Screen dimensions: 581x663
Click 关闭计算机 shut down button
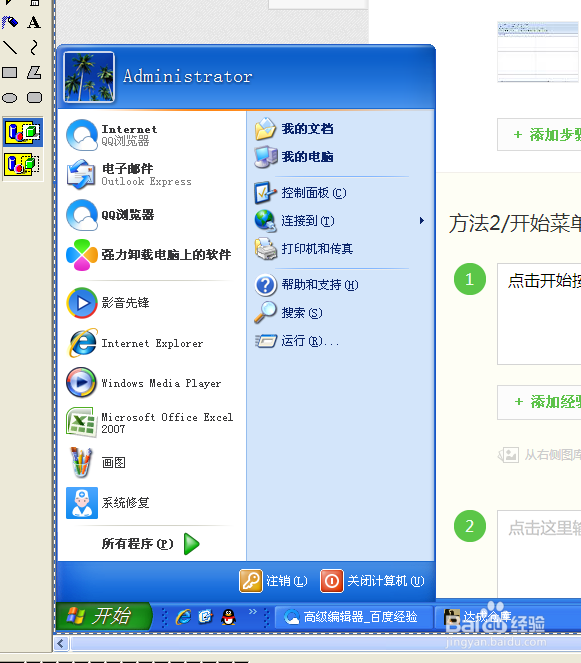[373, 581]
